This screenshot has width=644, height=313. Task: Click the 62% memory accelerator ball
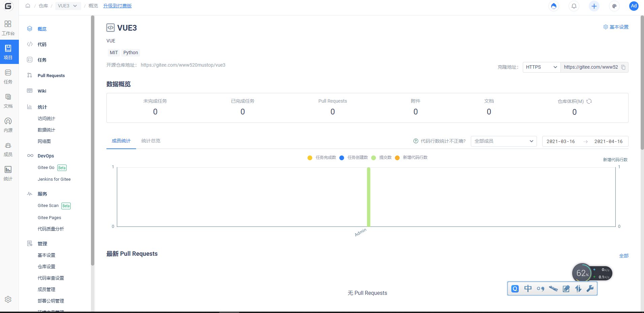pos(582,273)
